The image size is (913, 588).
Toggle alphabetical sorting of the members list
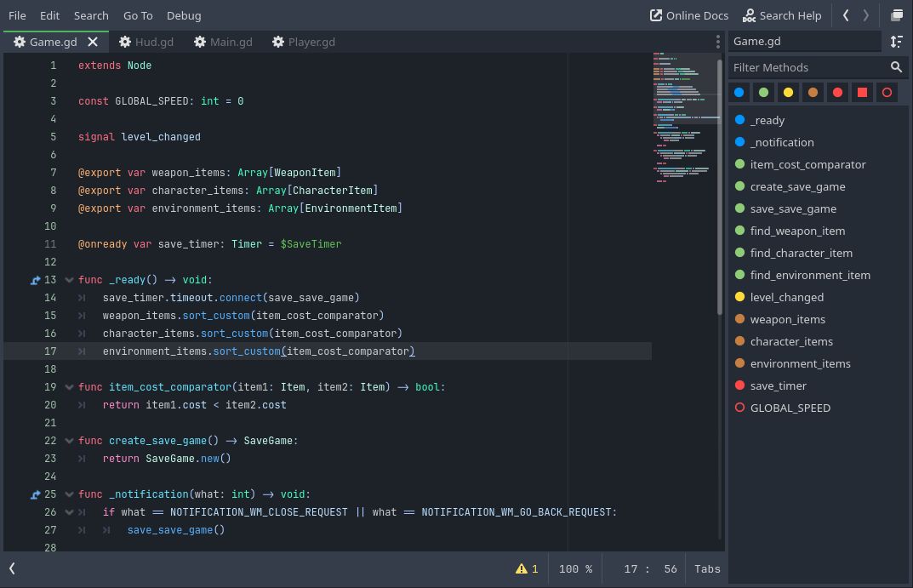897,42
